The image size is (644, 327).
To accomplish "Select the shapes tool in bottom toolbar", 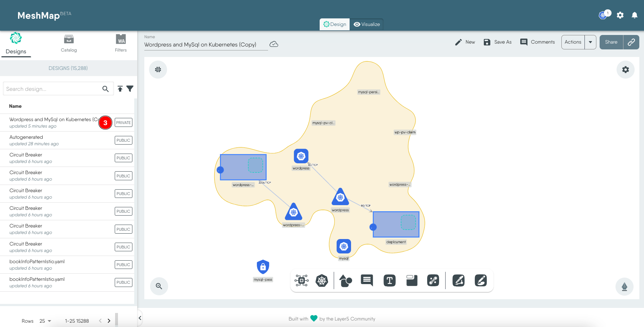I will click(x=345, y=280).
